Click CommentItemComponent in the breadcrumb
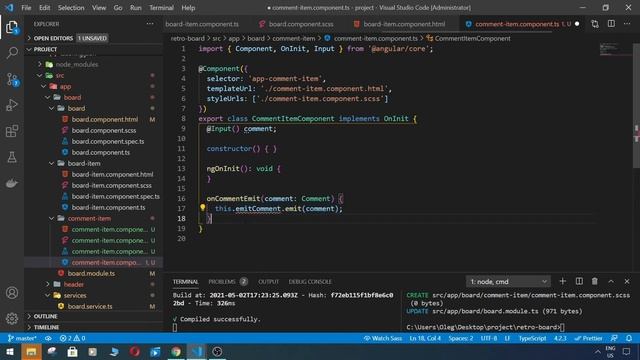The height and width of the screenshot is (360, 640). 472,38
